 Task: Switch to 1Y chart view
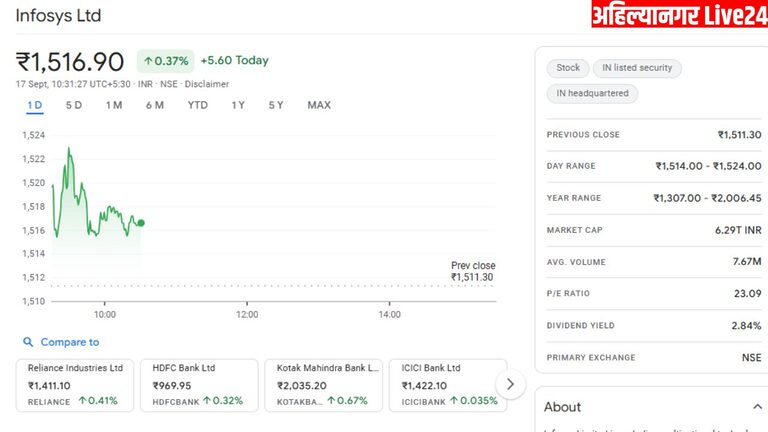(x=238, y=105)
